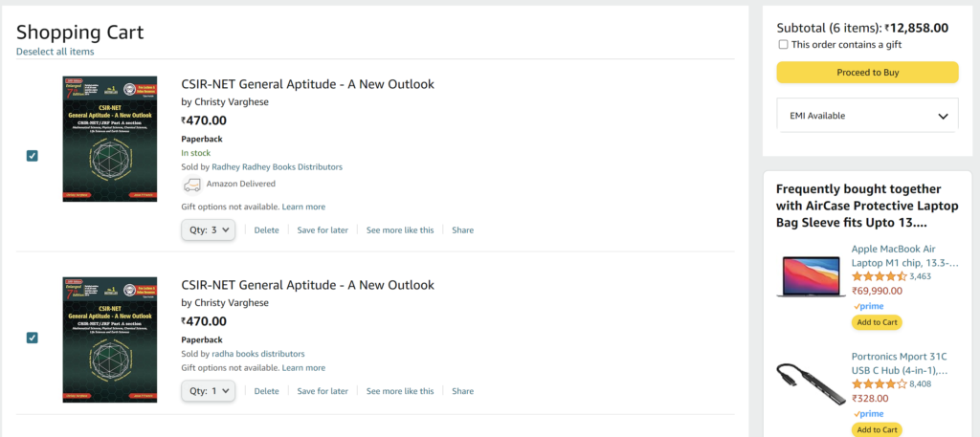Delete the book sold by Radhey Radhey
The width and height of the screenshot is (980, 437).
(x=266, y=230)
